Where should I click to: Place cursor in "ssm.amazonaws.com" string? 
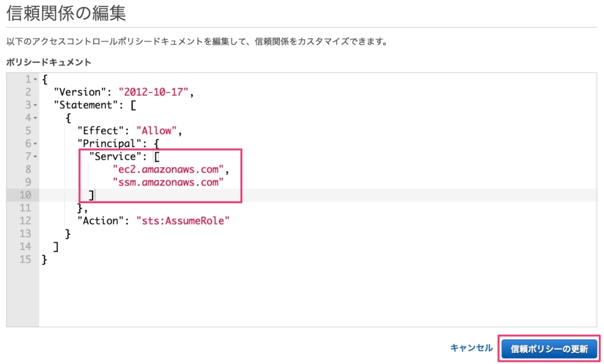(168, 182)
